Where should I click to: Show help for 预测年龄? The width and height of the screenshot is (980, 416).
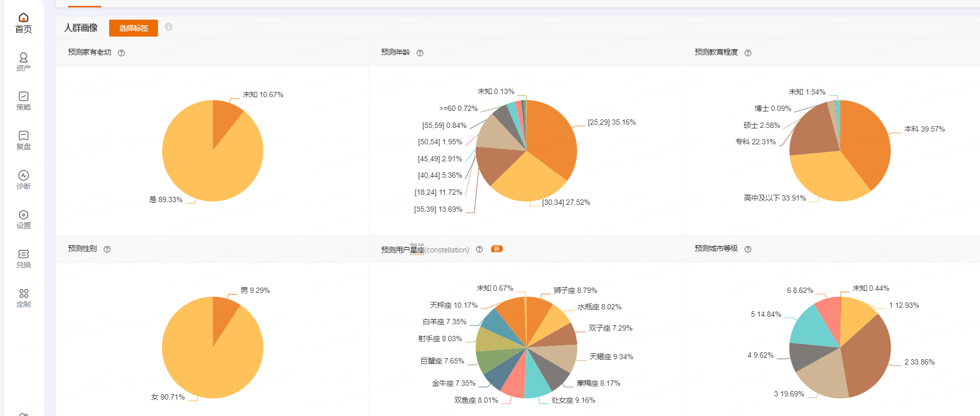(420, 53)
